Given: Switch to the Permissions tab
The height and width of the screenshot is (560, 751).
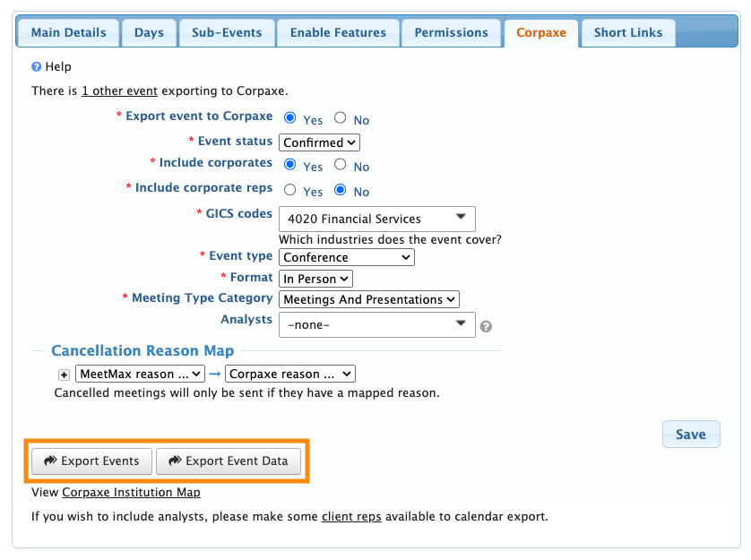Looking at the screenshot, I should (451, 32).
